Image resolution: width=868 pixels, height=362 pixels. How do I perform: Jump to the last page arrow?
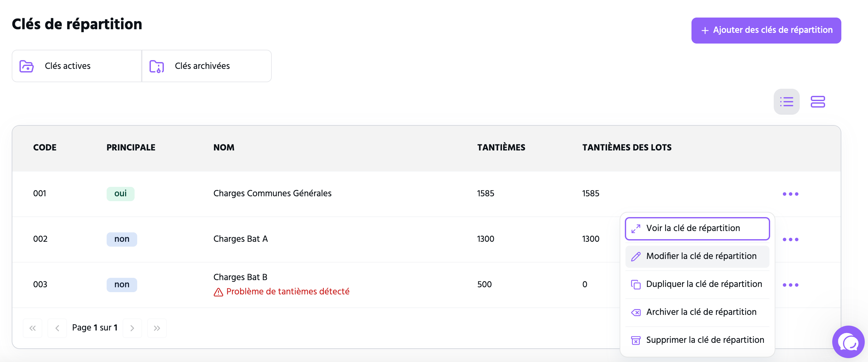tap(157, 328)
